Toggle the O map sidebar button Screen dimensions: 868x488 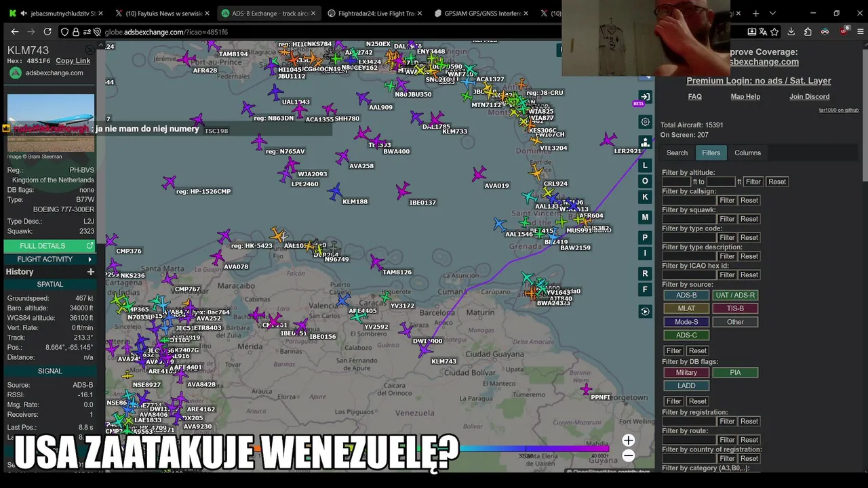pyautogui.click(x=645, y=181)
